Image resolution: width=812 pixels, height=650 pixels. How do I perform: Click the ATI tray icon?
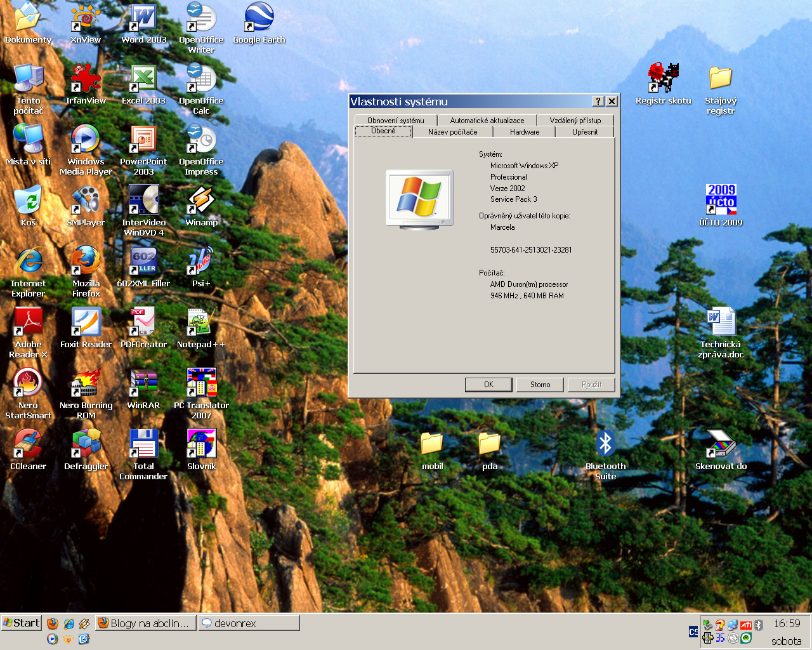(x=746, y=625)
